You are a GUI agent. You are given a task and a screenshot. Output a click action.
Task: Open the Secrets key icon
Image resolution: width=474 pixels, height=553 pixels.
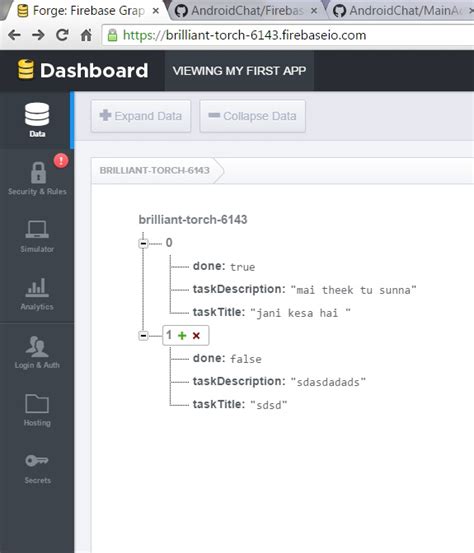[x=37, y=461]
